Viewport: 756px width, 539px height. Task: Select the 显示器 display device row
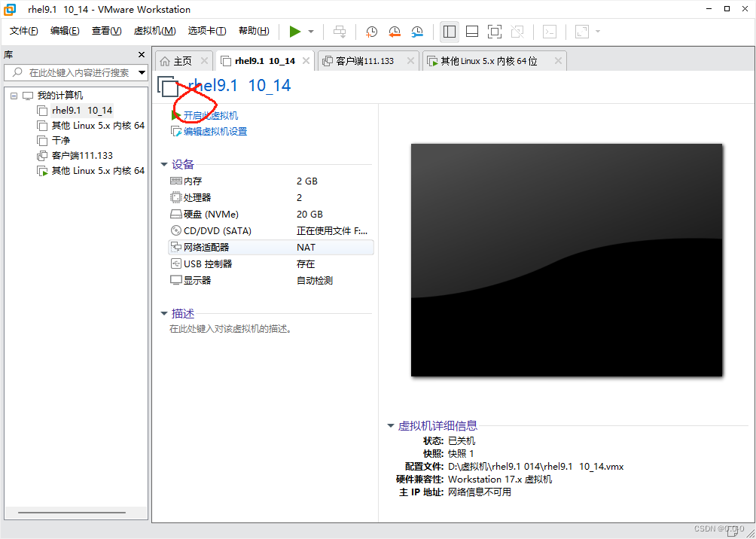click(x=270, y=281)
